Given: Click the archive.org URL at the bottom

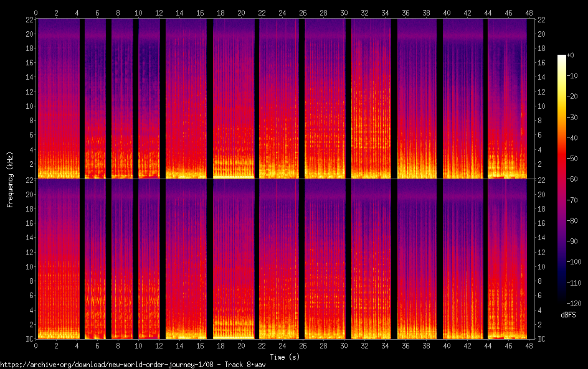Looking at the screenshot, I should coord(133,364).
